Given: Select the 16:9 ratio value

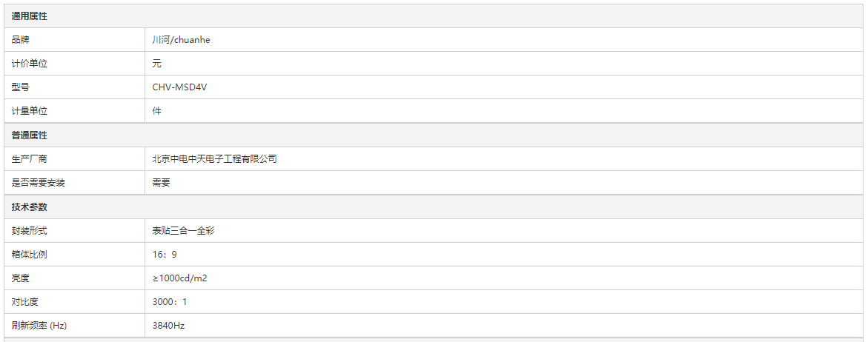Looking at the screenshot, I should point(165,255).
